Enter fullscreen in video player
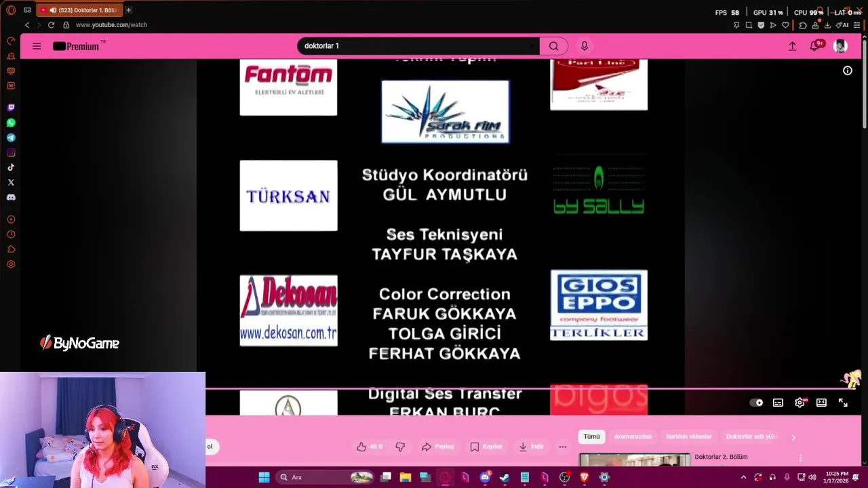868x488 pixels. (843, 403)
